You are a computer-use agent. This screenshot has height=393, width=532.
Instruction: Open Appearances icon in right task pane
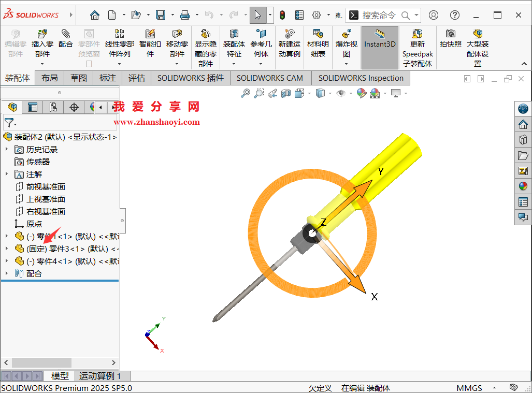pos(523,186)
